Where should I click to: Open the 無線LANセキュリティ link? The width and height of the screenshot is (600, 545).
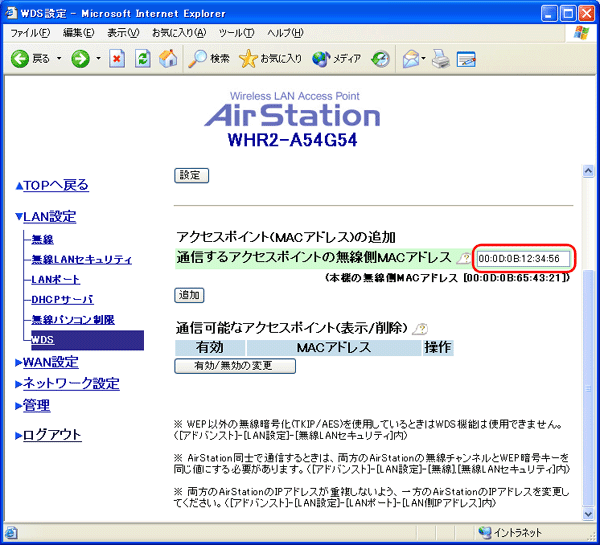[x=82, y=259]
